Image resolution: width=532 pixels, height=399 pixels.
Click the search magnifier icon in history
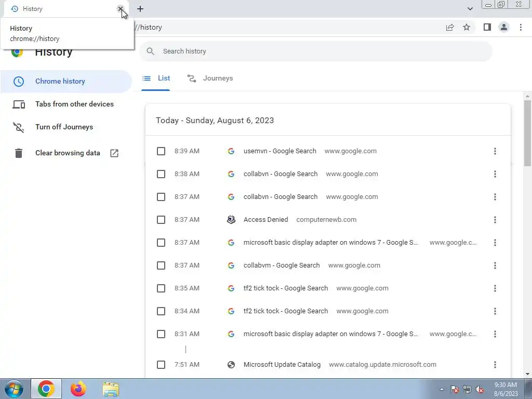click(x=150, y=51)
